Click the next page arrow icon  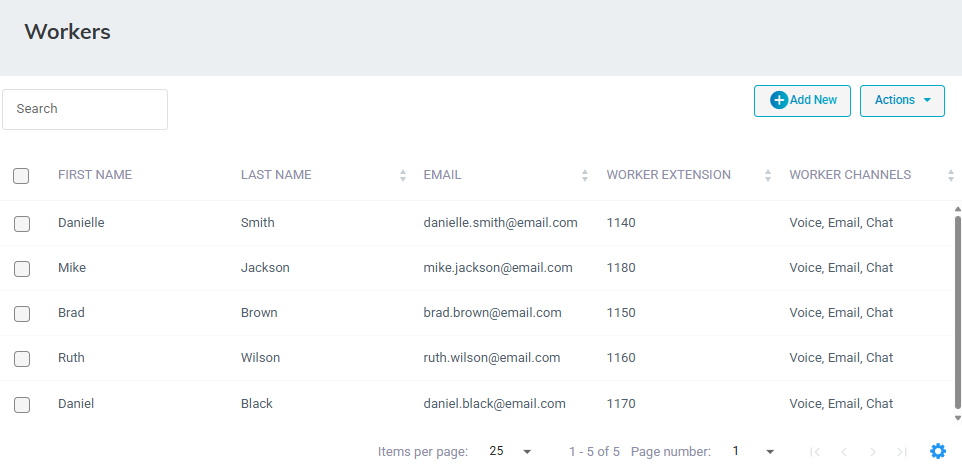[x=873, y=452]
